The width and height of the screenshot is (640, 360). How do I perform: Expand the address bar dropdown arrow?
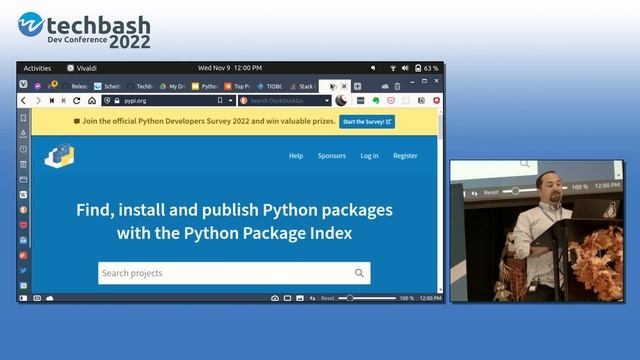(231, 100)
